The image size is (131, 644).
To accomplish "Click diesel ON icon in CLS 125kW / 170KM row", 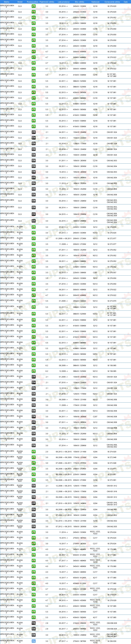I will click(34, 144).
